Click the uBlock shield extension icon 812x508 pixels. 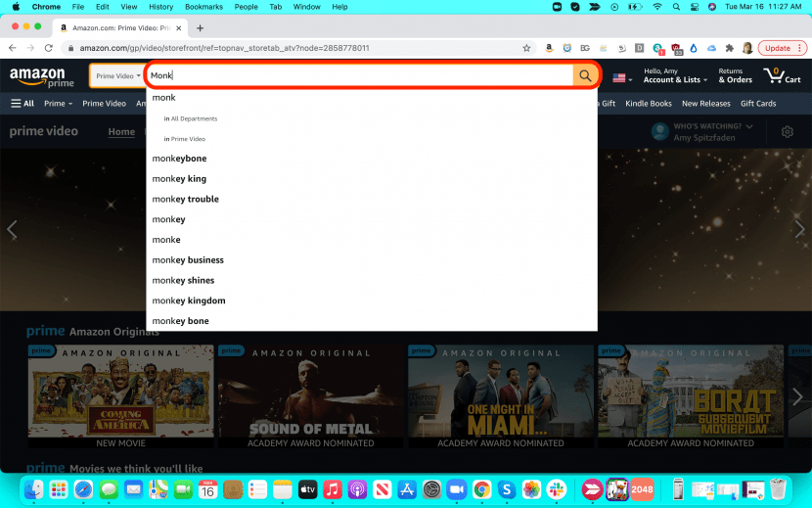[x=676, y=49]
